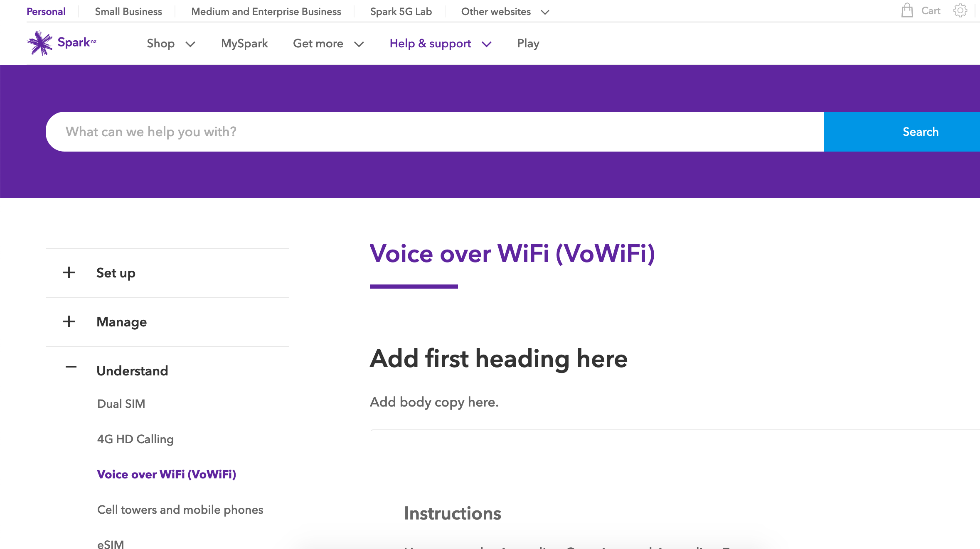This screenshot has height=549, width=980.
Task: Go to MySpark menu item
Action: pos(244,44)
